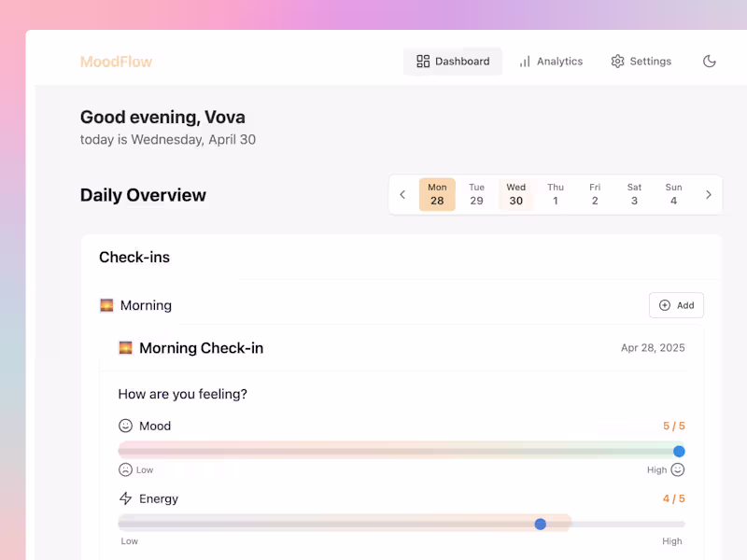Click the Mood score 5 / 5
The image size is (747, 560).
pos(673,426)
